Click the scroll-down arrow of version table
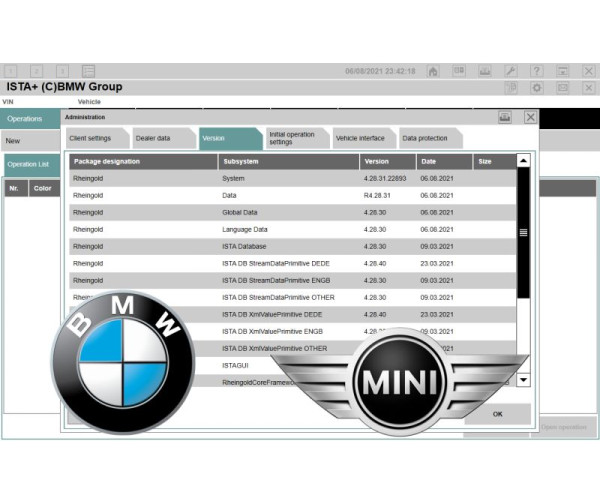This screenshot has height=504, width=600. (523, 380)
